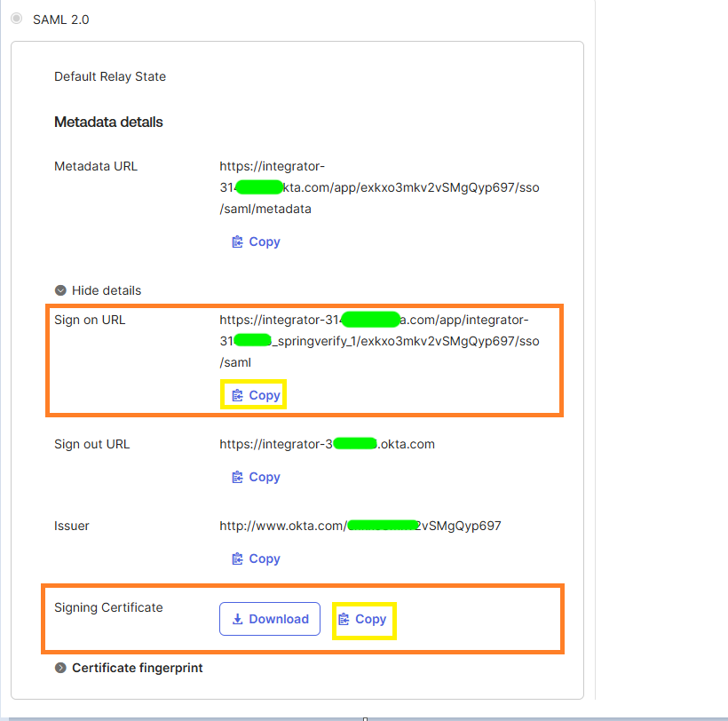This screenshot has height=721, width=728.
Task: Click the clipboard icon under Issuer
Action: (x=237, y=559)
